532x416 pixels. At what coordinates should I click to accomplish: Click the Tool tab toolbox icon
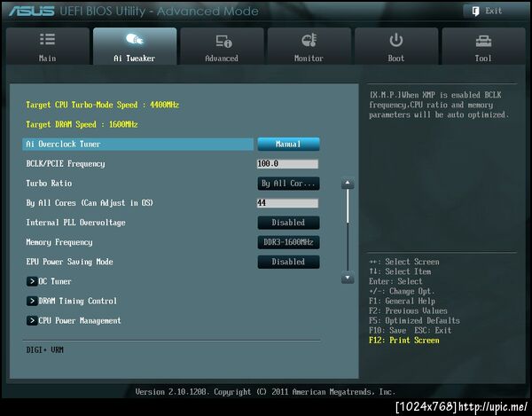(x=483, y=41)
